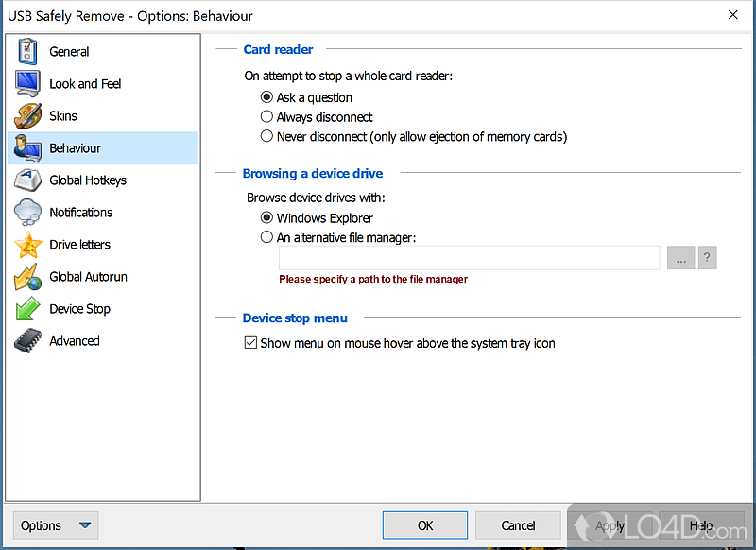Image resolution: width=756 pixels, height=550 pixels.
Task: Open the Advanced chip icon
Action: [28, 340]
